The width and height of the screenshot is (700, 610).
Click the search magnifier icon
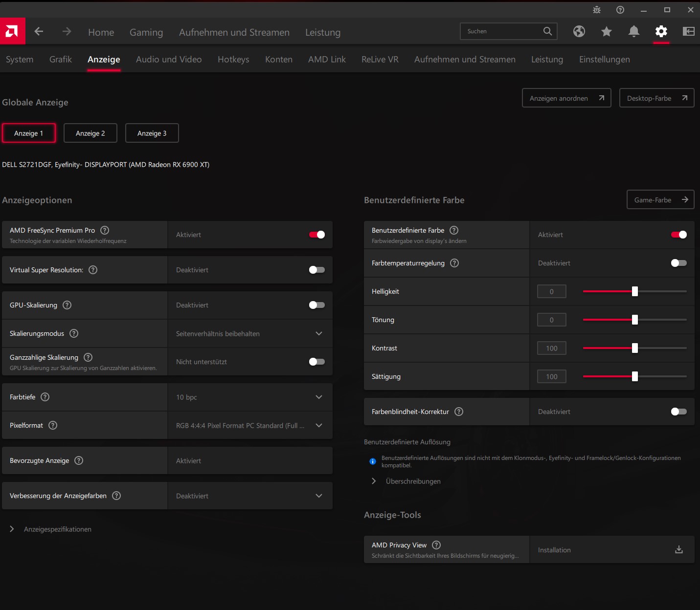[547, 31]
